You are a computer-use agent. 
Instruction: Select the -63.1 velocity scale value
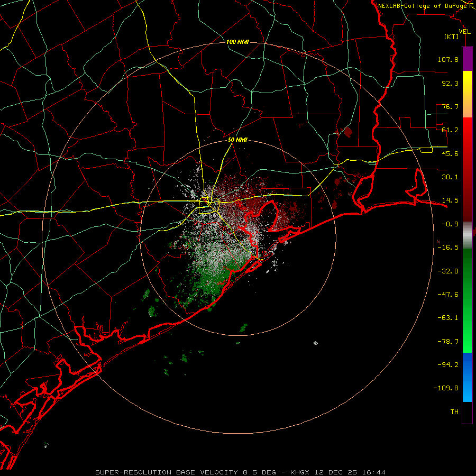(448, 318)
